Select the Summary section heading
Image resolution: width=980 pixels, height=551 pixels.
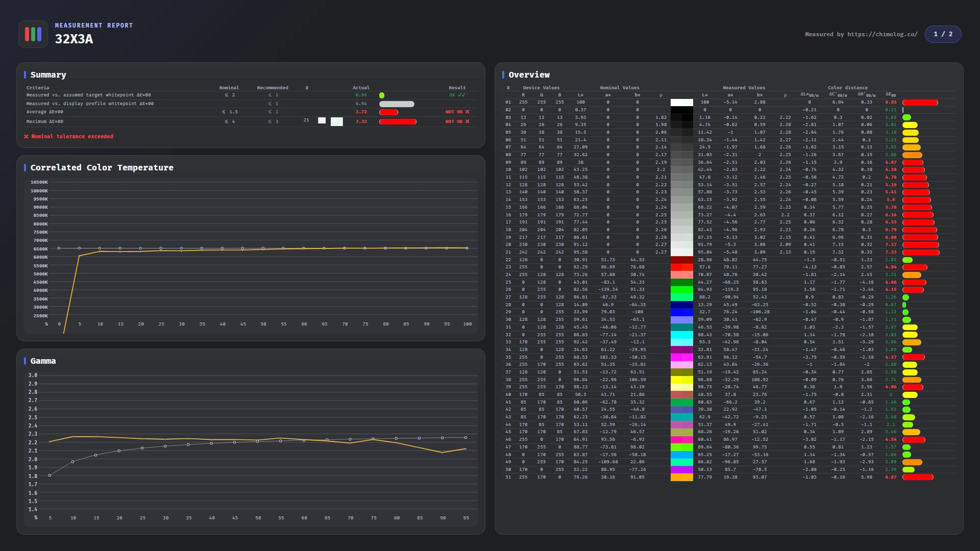tap(48, 75)
